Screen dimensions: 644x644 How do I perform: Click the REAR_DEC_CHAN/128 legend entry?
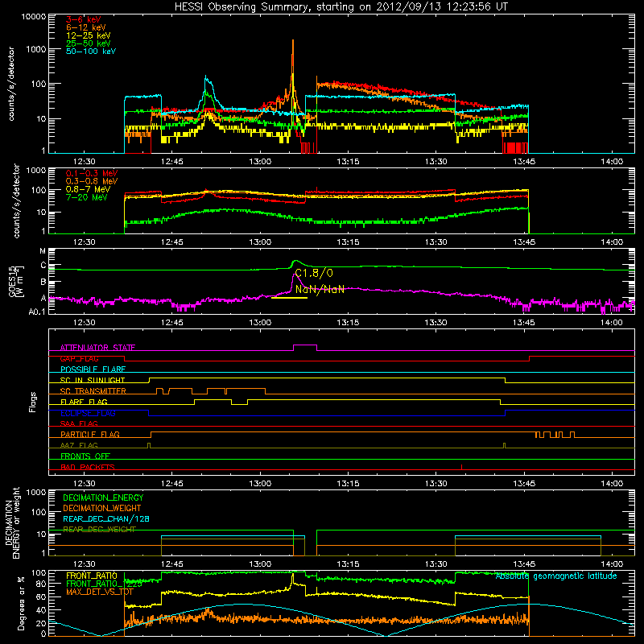tap(106, 518)
